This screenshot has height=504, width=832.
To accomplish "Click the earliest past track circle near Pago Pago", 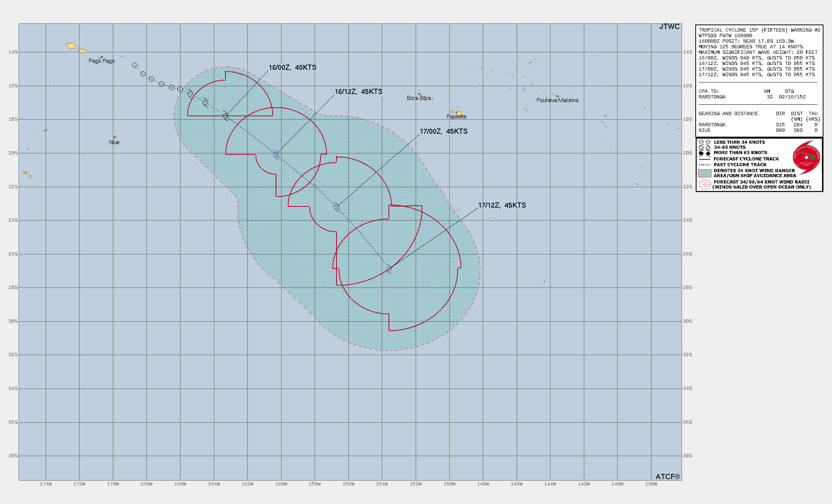I will 135,65.
